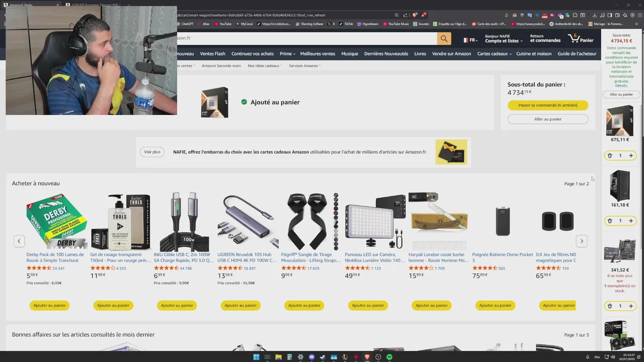The width and height of the screenshot is (644, 362).
Task: Click Voir plus on gift card banner
Action: point(152,152)
